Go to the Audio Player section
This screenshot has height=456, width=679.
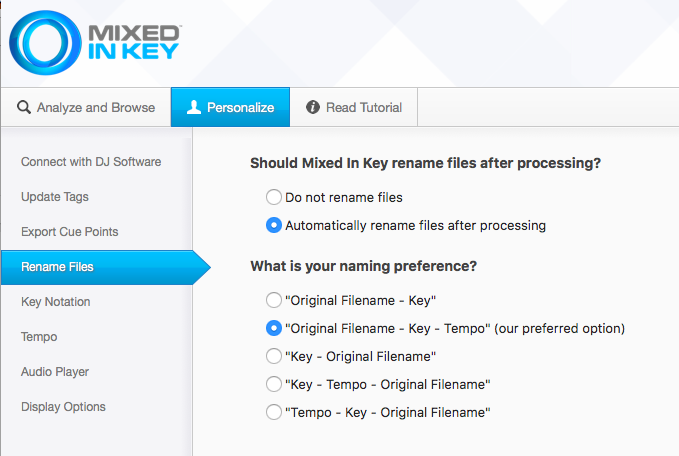(x=55, y=372)
